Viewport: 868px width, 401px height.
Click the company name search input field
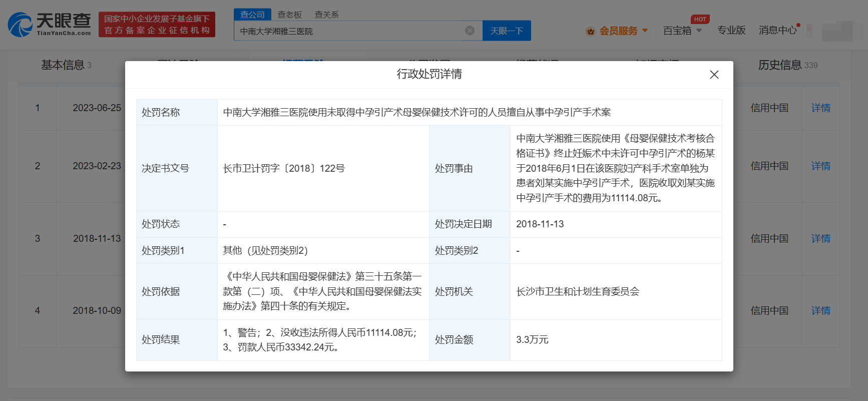point(349,31)
